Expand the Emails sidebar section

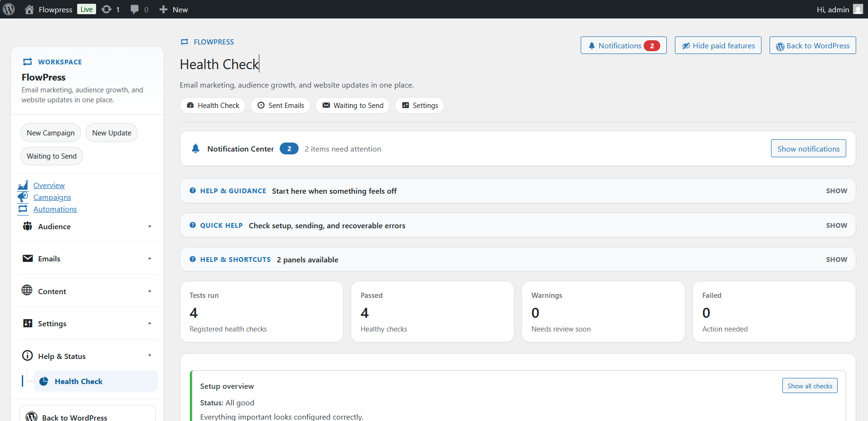coord(88,259)
